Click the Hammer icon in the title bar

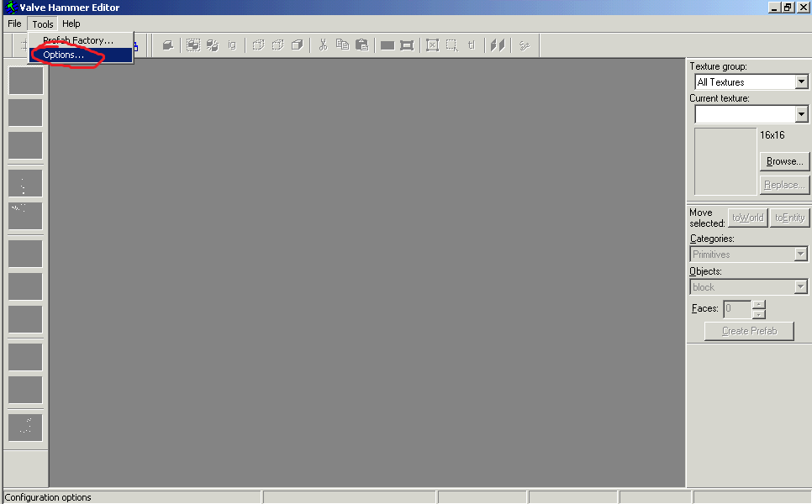11,8
